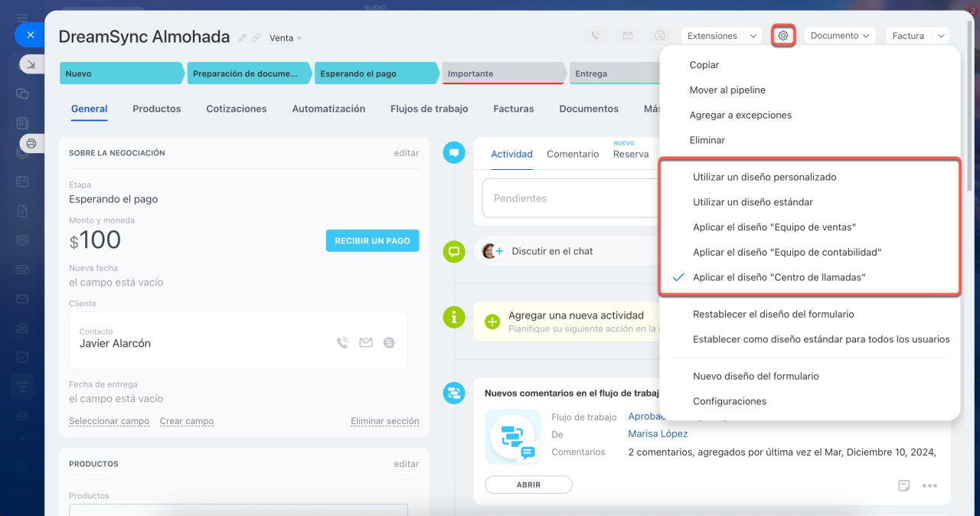Screen dimensions: 980x516
Task: Select the checked "Centro de llamadas" layout
Action: (779, 277)
